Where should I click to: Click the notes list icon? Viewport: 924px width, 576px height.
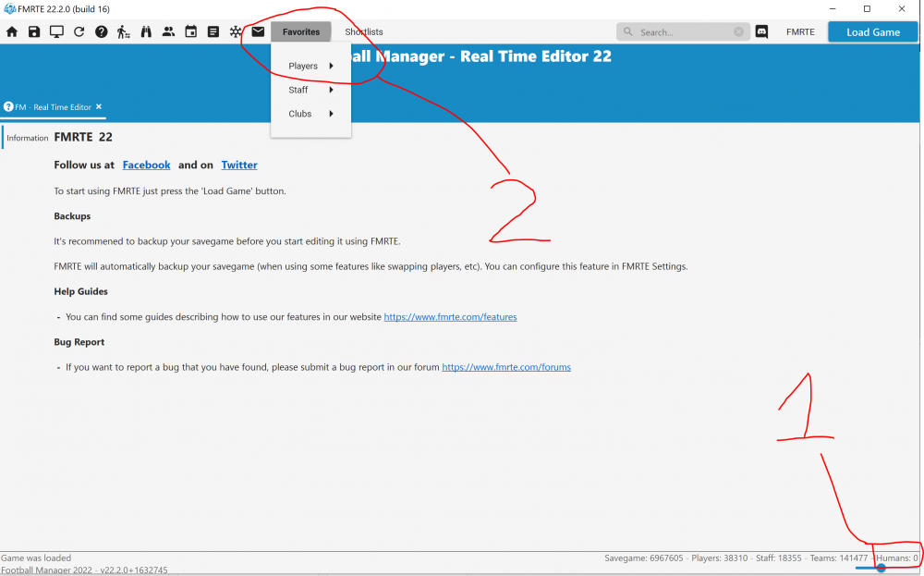pos(213,31)
